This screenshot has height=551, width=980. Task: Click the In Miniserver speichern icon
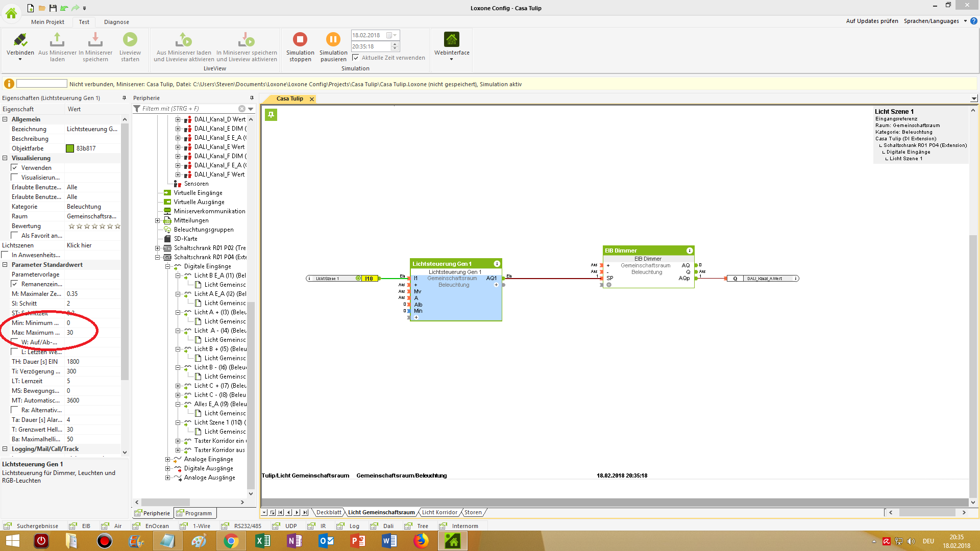[x=95, y=39]
